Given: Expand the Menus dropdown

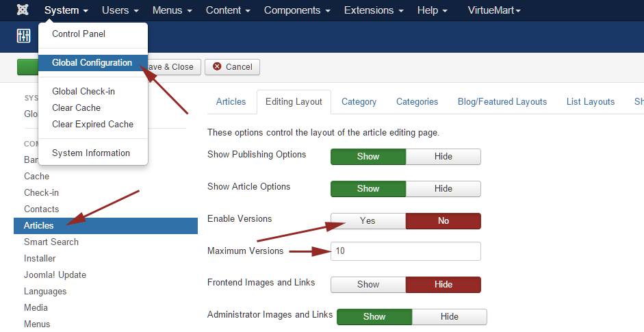Looking at the screenshot, I should (172, 10).
